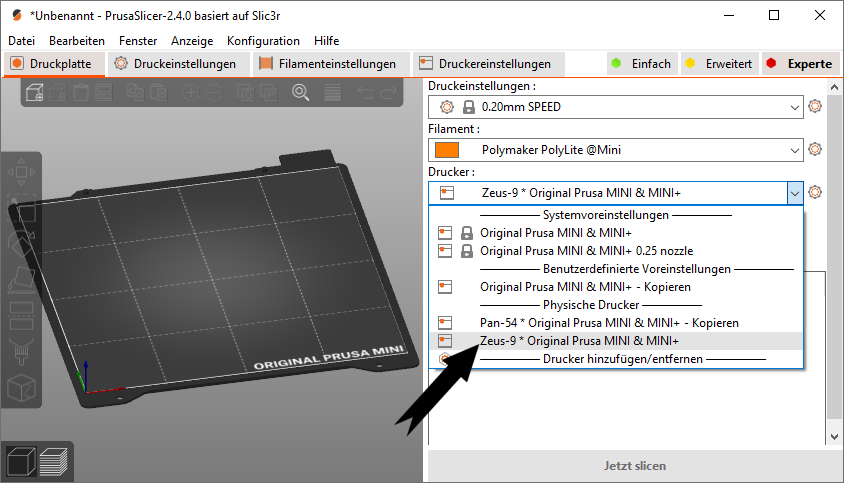Select the Seam painting cube tool
Viewport: 844px width, 483px height.
(x=22, y=388)
